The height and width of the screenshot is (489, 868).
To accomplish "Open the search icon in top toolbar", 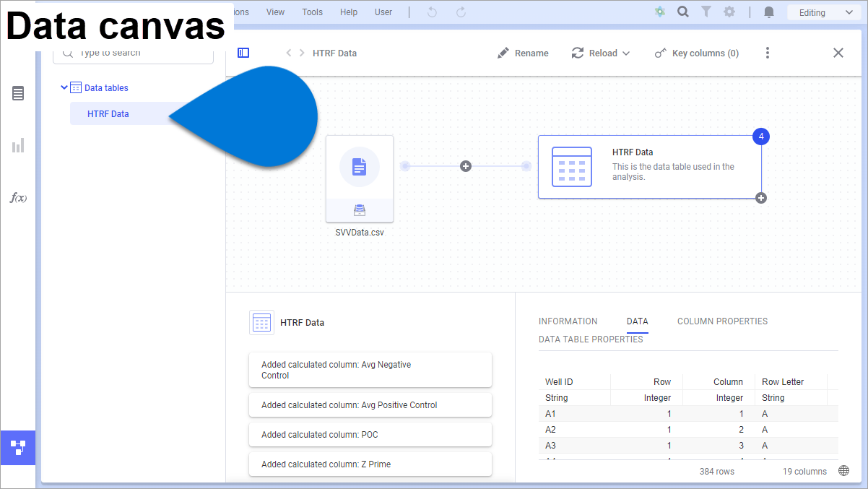I will pyautogui.click(x=682, y=12).
